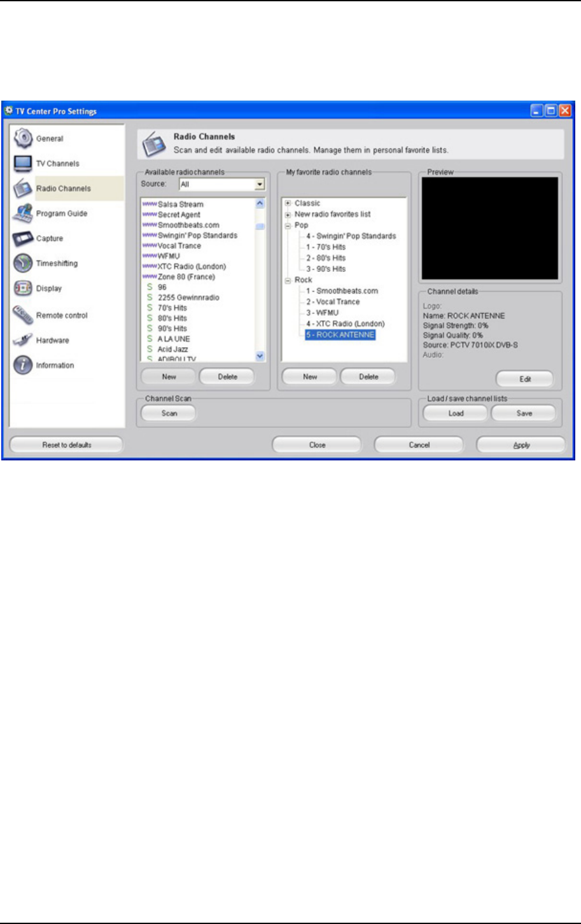The image size is (581, 924).
Task: Collapse the Rock favorites list
Action: point(288,280)
